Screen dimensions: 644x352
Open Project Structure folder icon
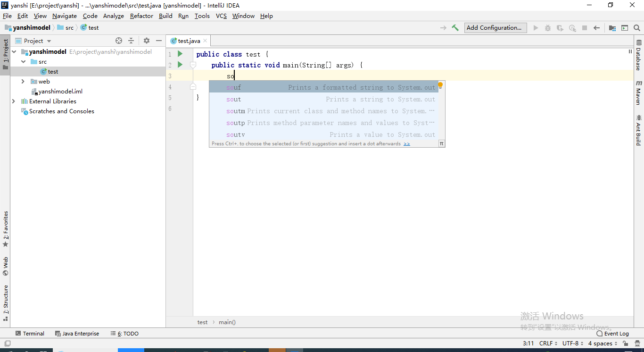612,28
